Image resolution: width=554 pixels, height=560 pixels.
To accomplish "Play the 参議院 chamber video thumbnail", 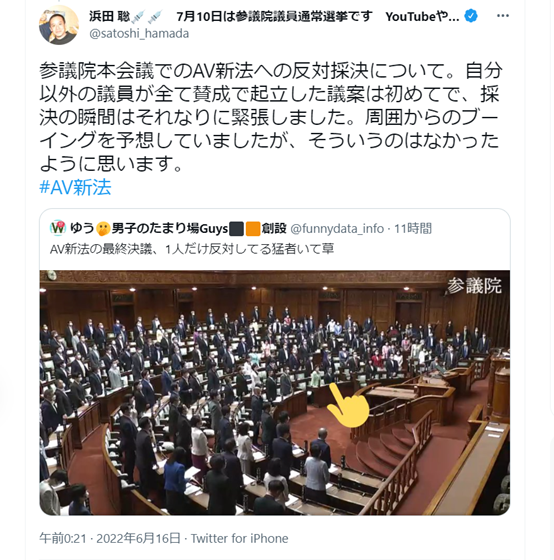I will pyautogui.click(x=275, y=392).
